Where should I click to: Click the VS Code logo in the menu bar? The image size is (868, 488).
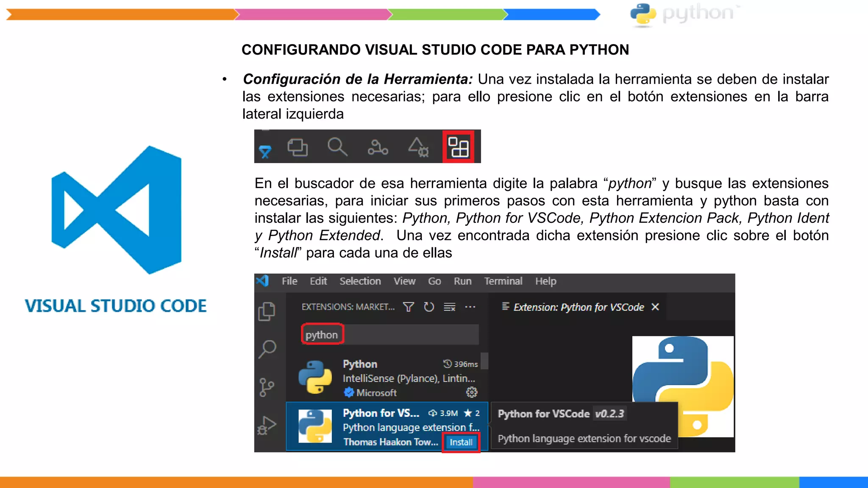pos(262,281)
